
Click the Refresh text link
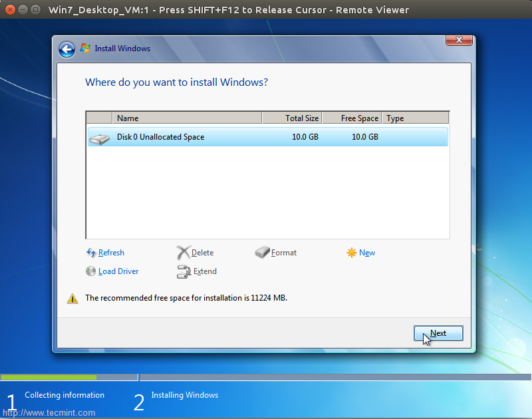coord(111,253)
